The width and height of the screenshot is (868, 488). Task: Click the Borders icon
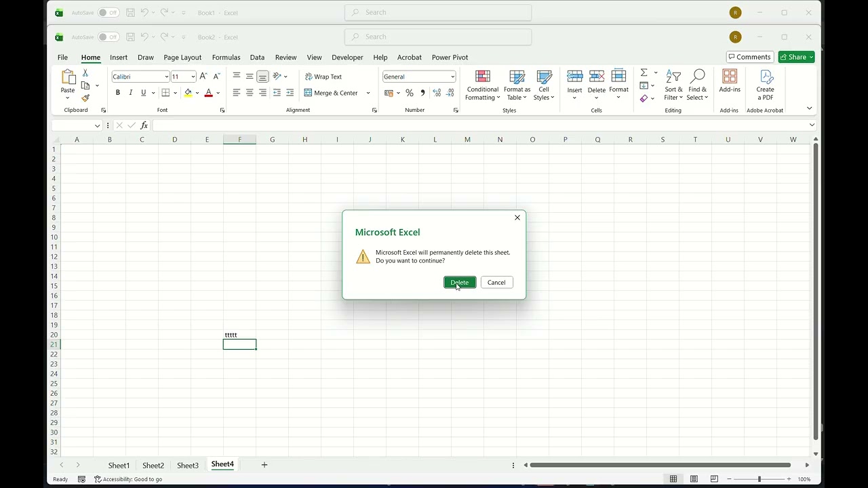point(165,93)
